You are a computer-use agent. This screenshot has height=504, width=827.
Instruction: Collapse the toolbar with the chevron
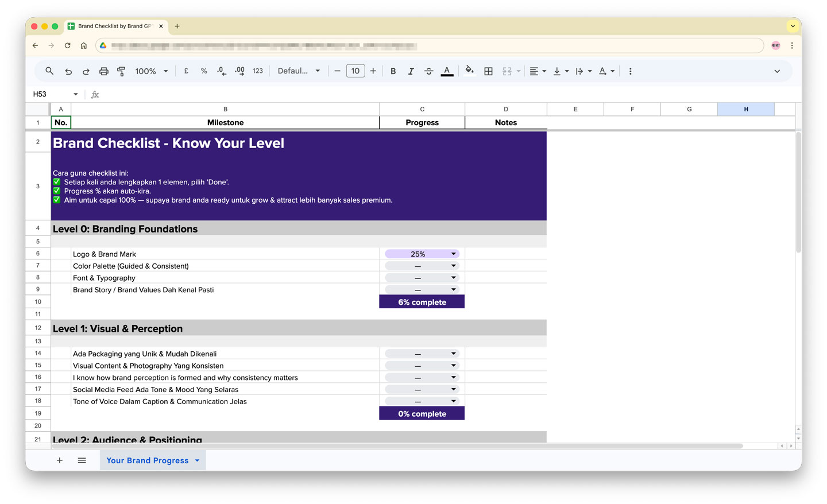777,71
